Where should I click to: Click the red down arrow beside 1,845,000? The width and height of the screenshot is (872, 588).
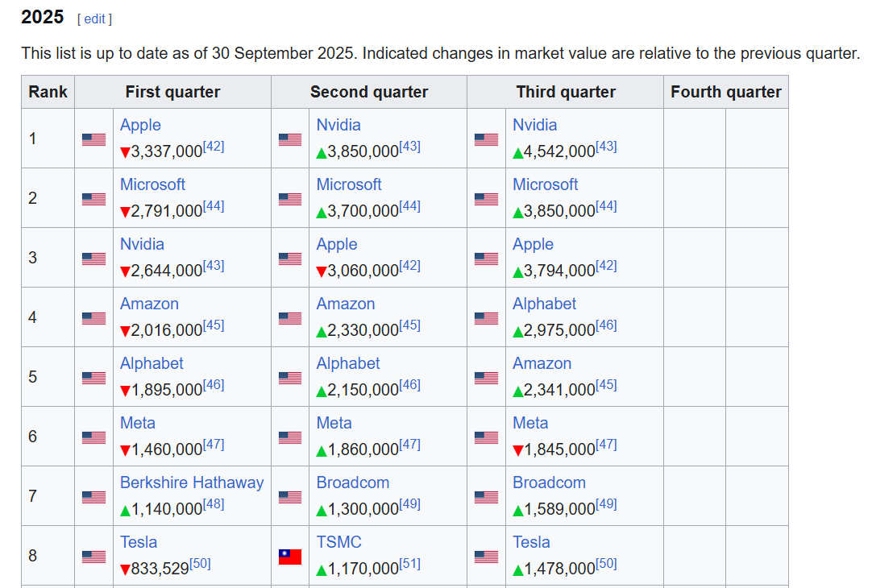pos(517,451)
